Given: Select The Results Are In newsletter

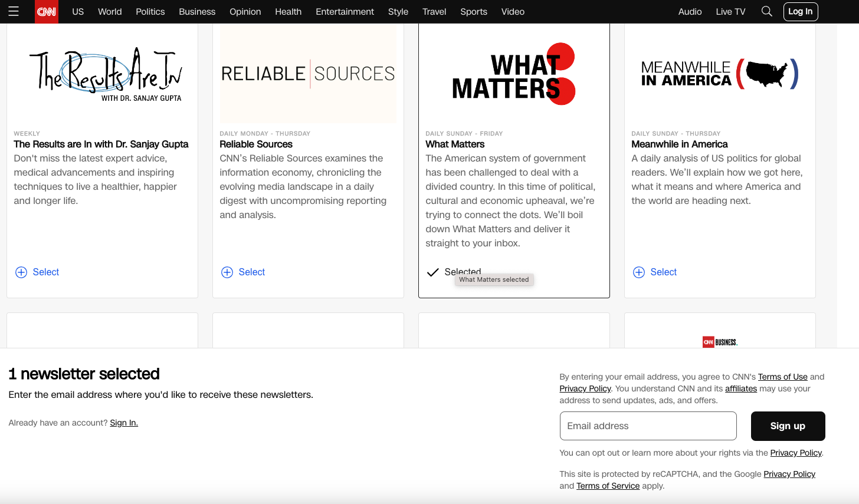Looking at the screenshot, I should tap(37, 272).
